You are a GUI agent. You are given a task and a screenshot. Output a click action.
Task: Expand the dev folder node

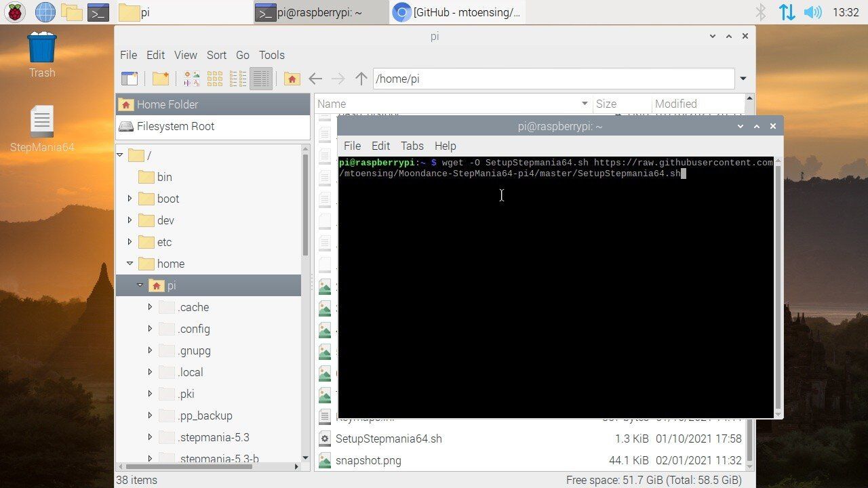[130, 220]
